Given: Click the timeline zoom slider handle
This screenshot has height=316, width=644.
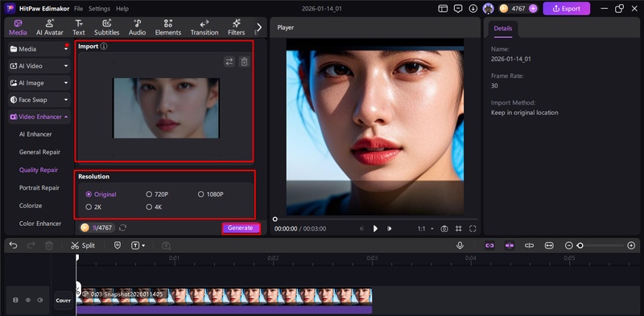Looking at the screenshot, I should [580, 245].
